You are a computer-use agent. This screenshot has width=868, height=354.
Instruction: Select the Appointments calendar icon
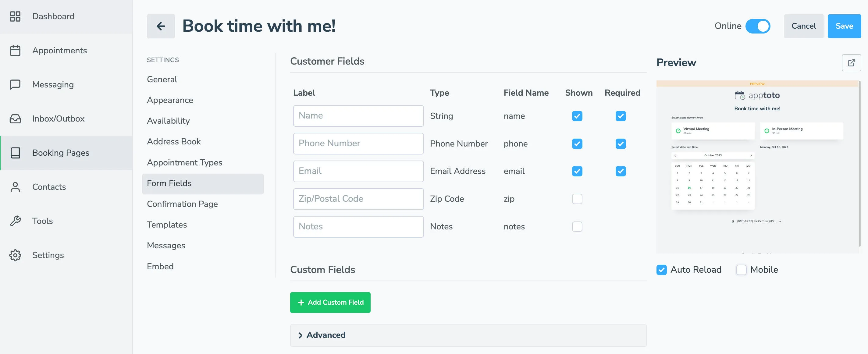click(x=15, y=51)
